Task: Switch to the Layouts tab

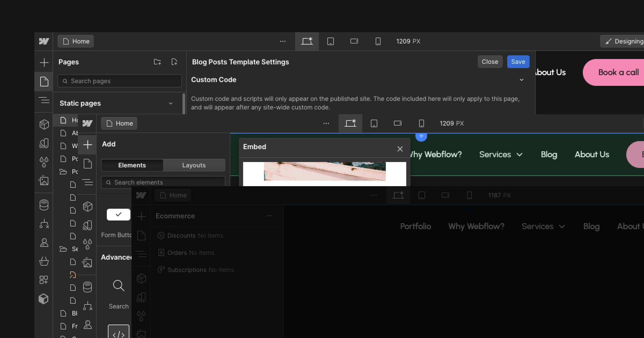Action: coord(194,165)
